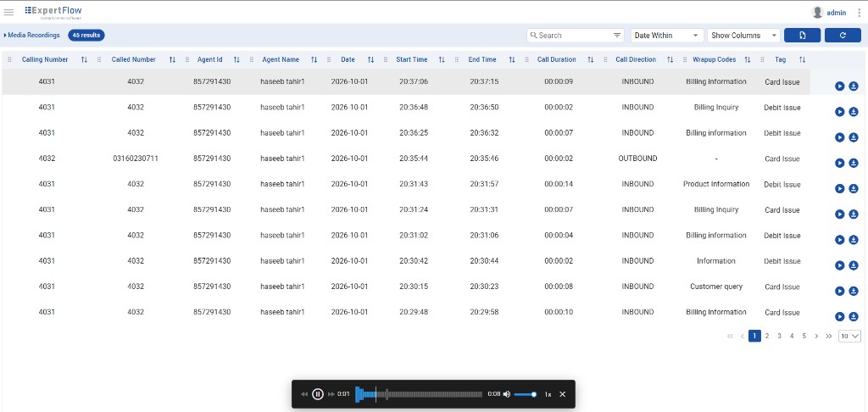Open the hamburger menu
Viewport: 868px width, 412px height.
pos(8,12)
